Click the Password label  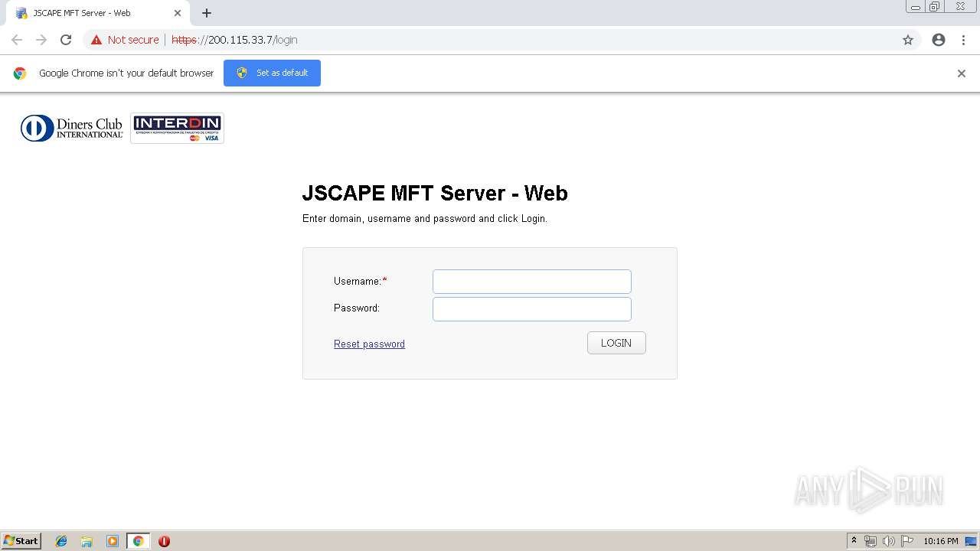[x=357, y=308]
